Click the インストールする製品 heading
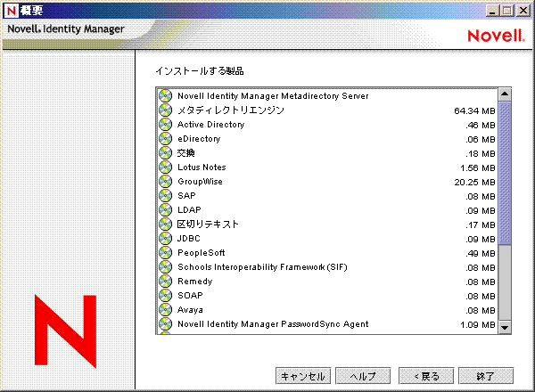Viewport: 535px width, 392px height. pyautogui.click(x=200, y=71)
